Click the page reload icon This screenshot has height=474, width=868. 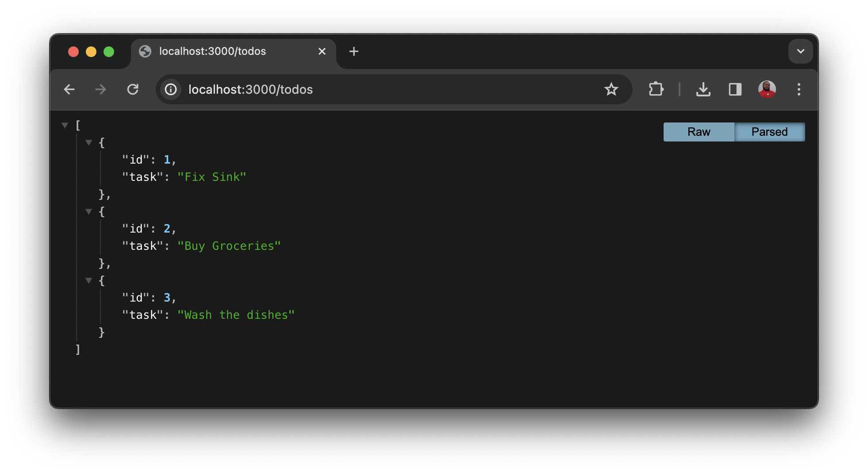coord(133,89)
